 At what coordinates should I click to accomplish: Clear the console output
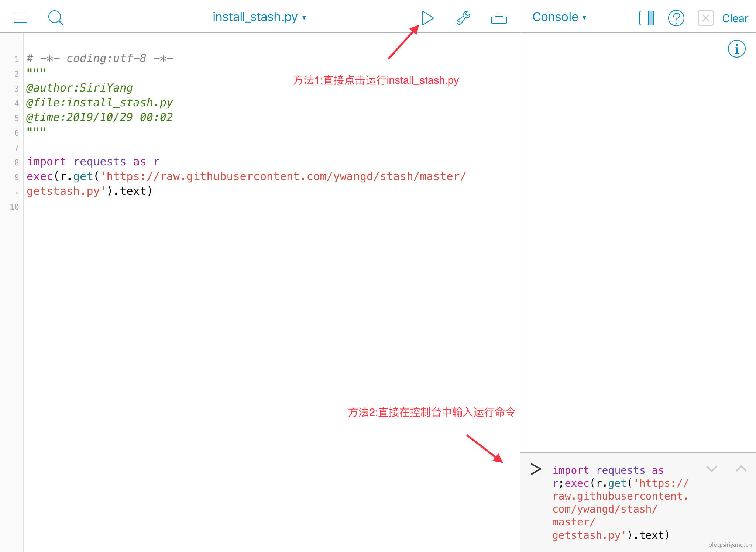pos(735,18)
